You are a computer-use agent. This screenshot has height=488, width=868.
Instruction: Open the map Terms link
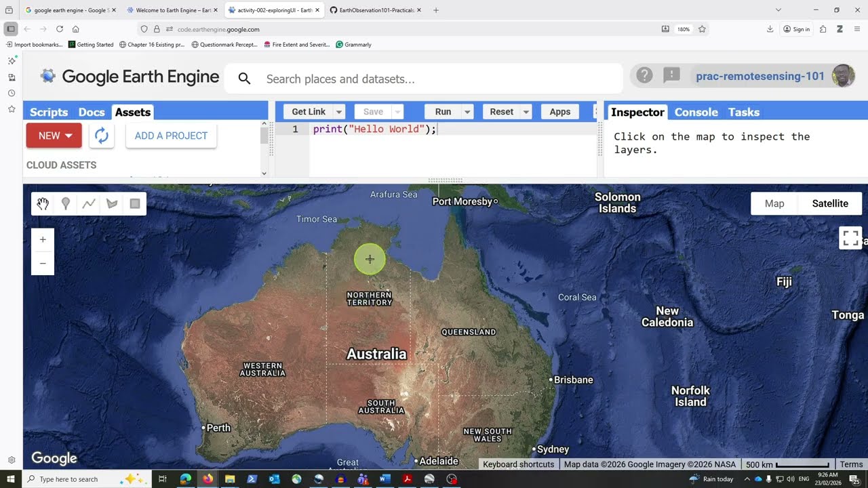852,464
